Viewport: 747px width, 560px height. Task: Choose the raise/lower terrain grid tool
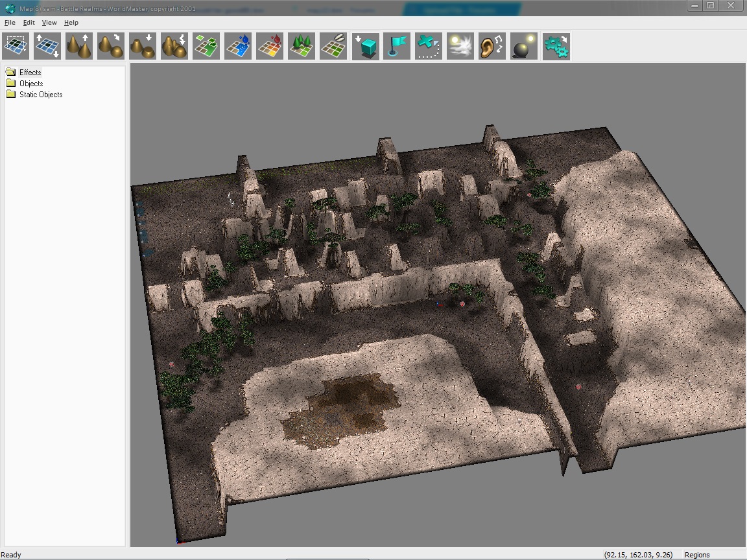click(x=47, y=46)
